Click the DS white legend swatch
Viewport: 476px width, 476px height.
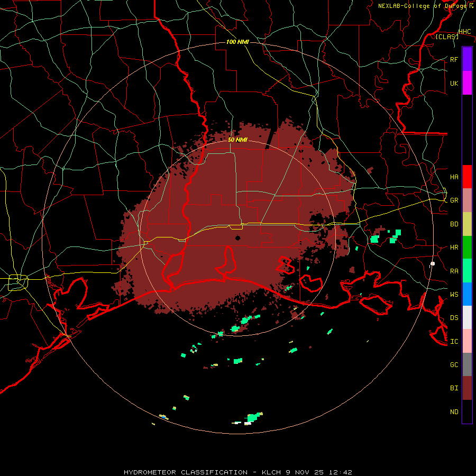[x=467, y=317]
